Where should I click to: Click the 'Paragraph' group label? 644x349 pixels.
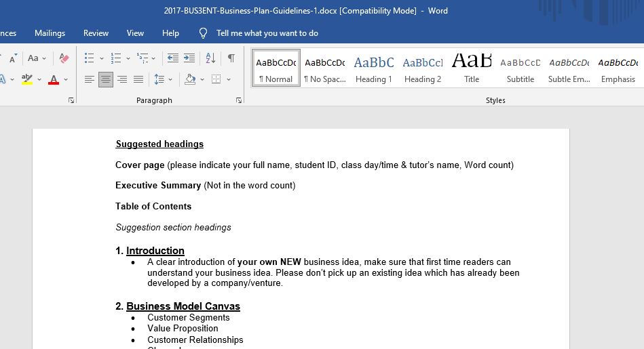154,100
